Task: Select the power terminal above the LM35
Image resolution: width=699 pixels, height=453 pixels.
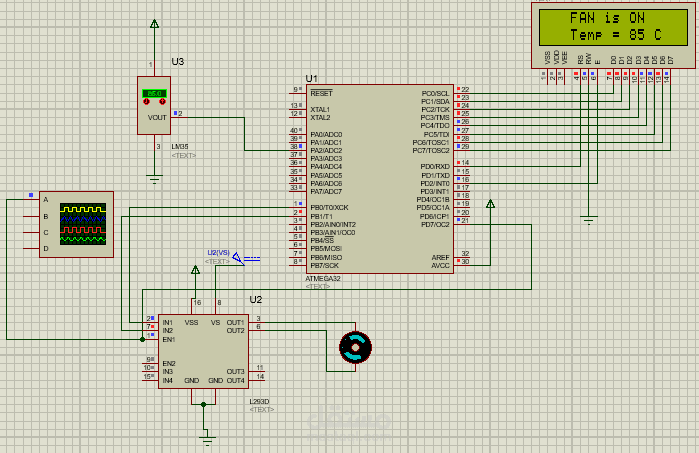Action: pos(154,24)
